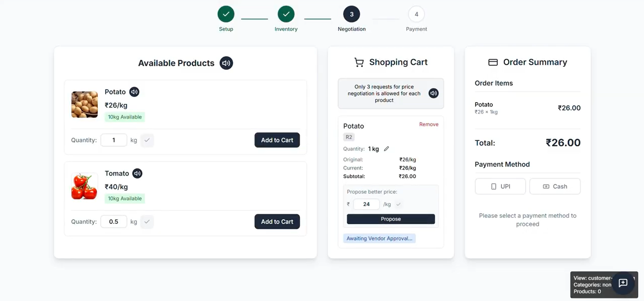Click the ₹26.00 total amount
This screenshot has width=644, height=301.
click(x=563, y=143)
